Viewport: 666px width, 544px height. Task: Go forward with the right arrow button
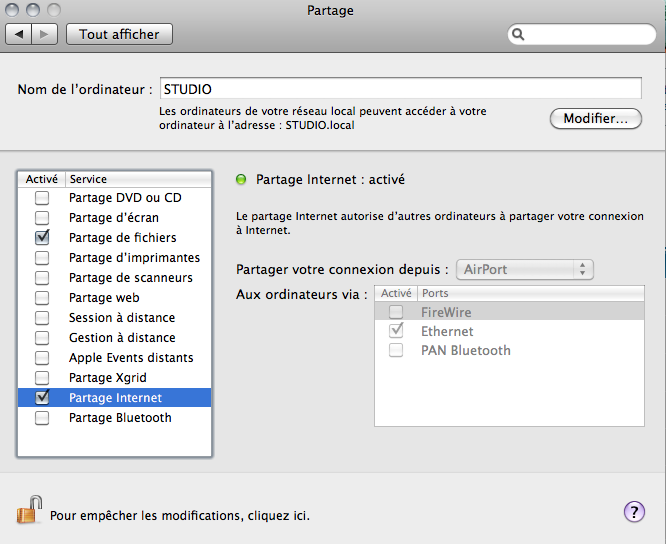45,34
